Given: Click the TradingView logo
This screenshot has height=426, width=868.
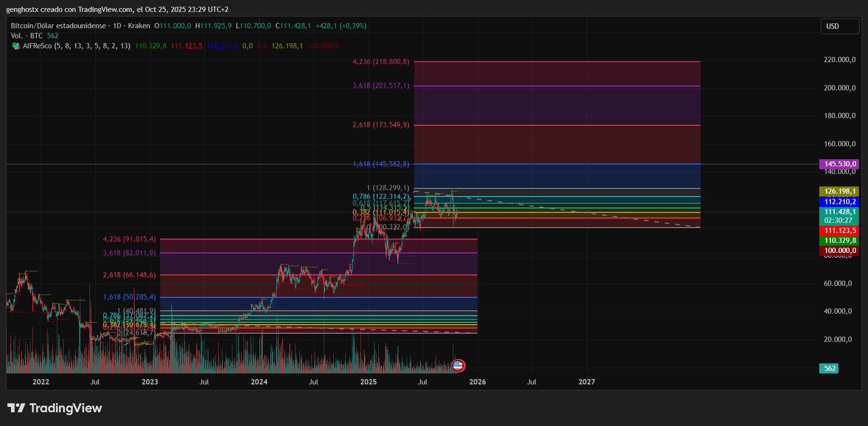Looking at the screenshot, I should (55, 408).
